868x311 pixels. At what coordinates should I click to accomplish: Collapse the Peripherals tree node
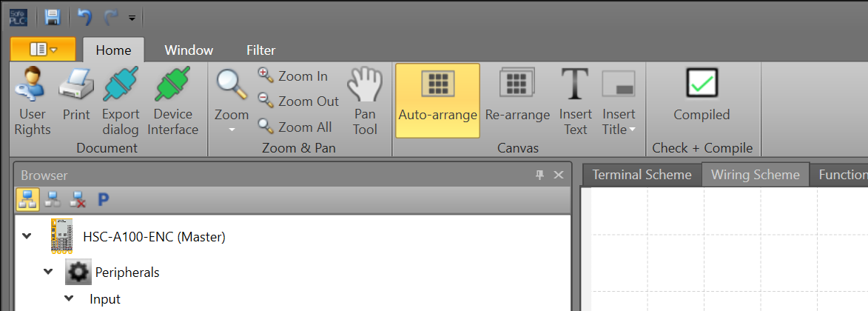[48, 272]
